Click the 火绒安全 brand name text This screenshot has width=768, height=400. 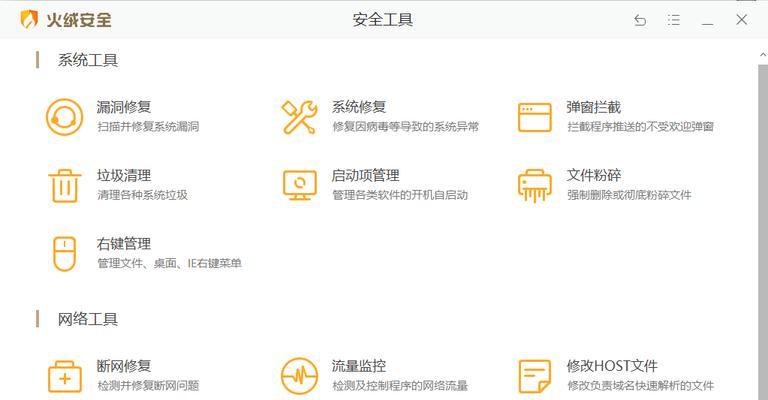click(x=78, y=20)
